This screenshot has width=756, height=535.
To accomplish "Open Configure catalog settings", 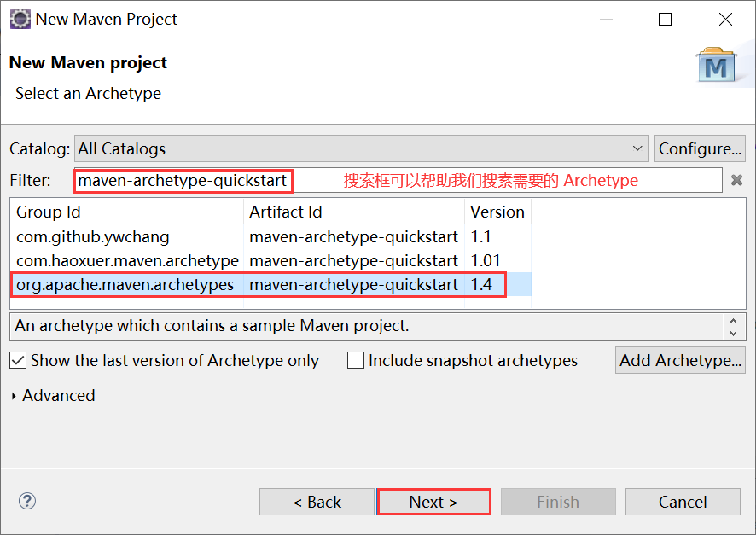I will point(700,148).
